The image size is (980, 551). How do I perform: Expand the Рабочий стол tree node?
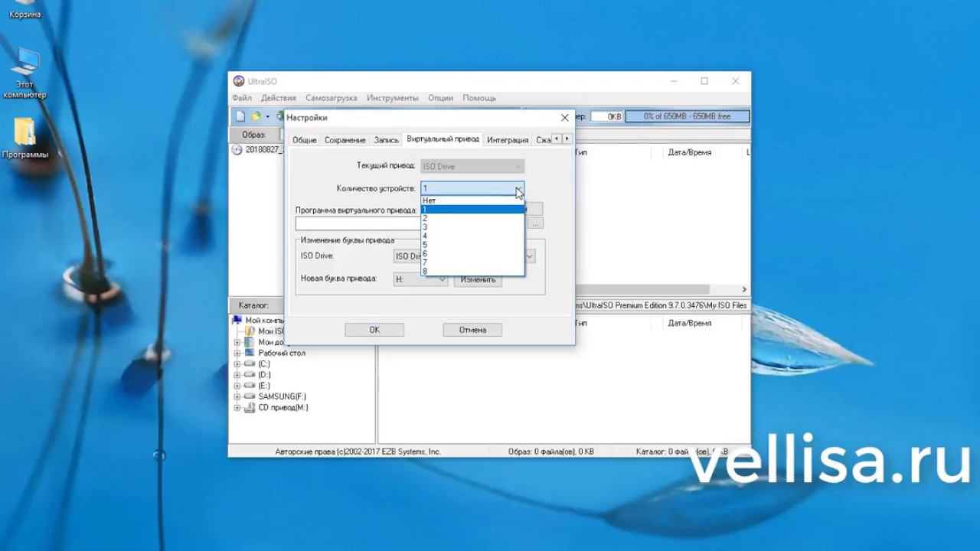pos(237,354)
